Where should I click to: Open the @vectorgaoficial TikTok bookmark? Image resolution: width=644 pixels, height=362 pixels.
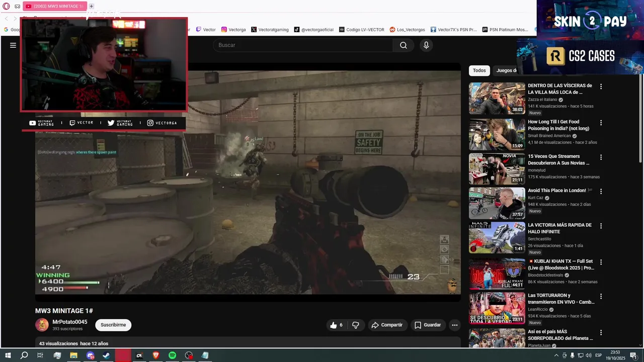tap(314, 30)
